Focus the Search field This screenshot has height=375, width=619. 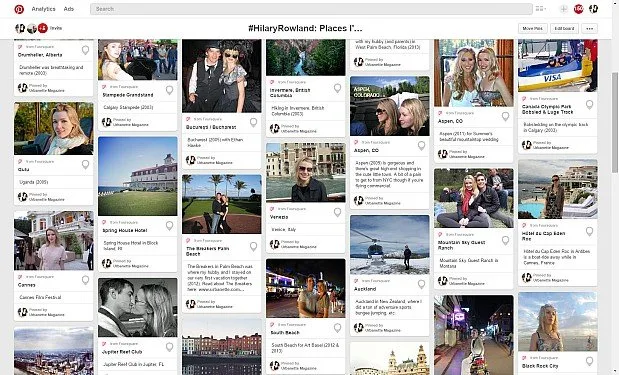[x=311, y=9]
